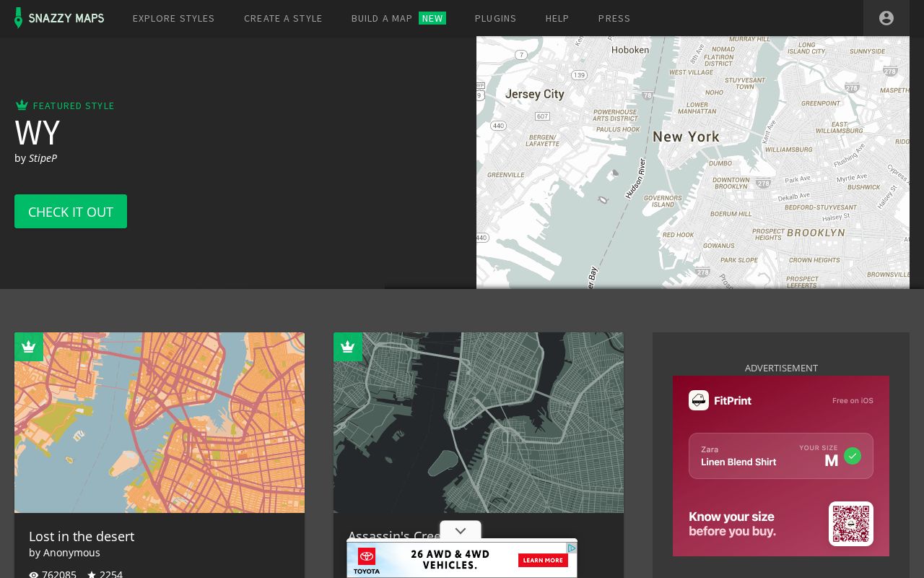Click Jersey City label on map

coord(535,94)
